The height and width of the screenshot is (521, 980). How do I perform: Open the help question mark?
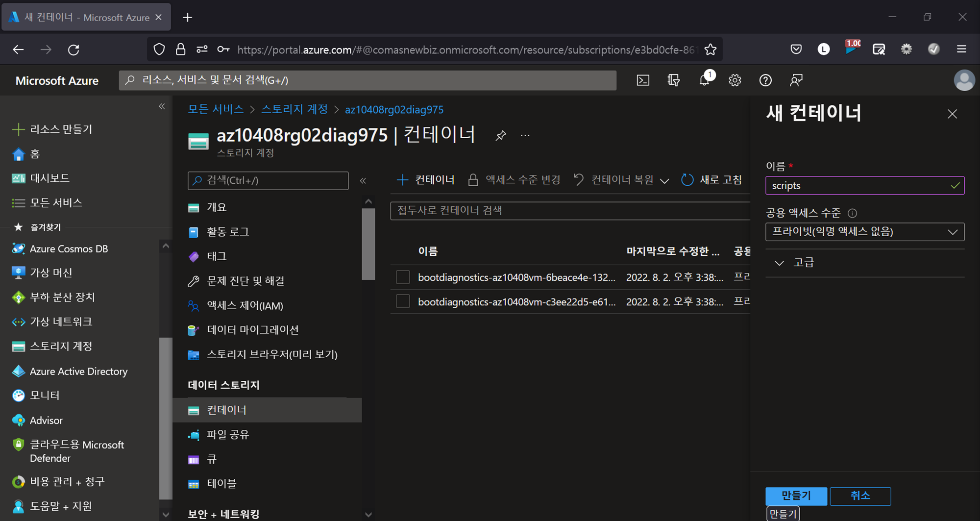coord(765,80)
